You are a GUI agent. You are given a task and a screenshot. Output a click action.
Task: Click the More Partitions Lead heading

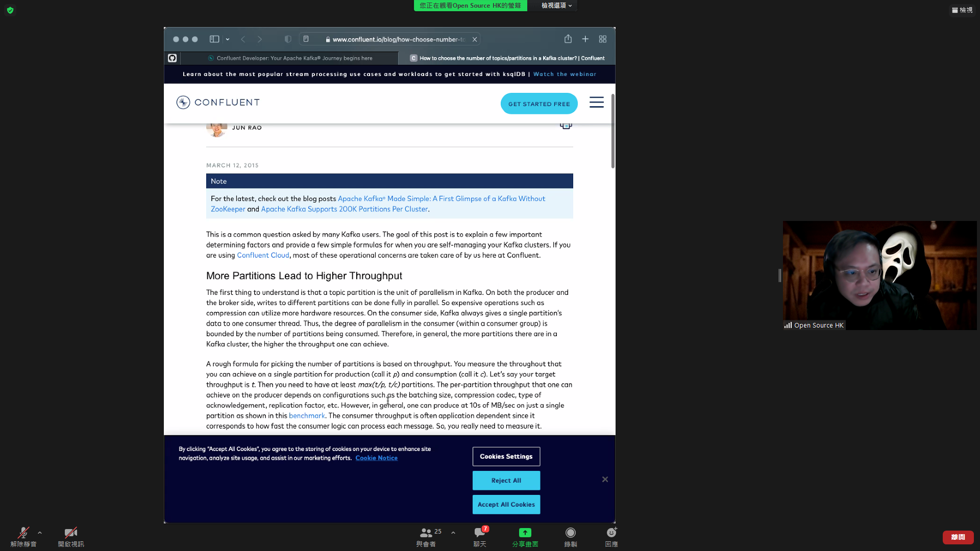[304, 276]
